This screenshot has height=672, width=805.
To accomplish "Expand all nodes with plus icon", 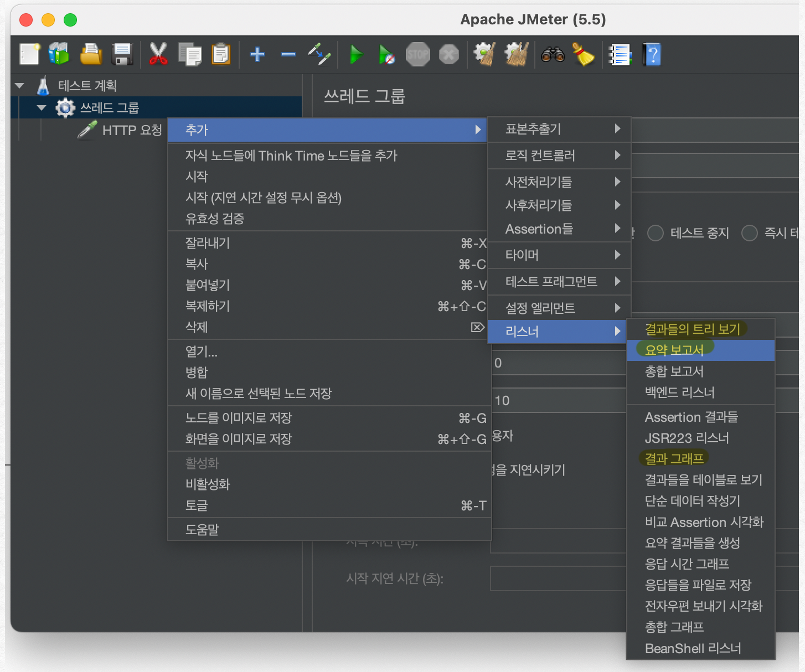I will (x=257, y=54).
